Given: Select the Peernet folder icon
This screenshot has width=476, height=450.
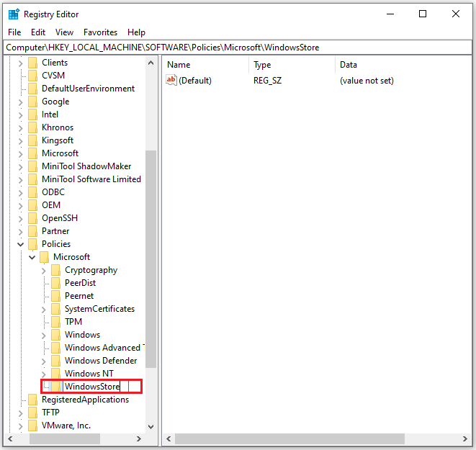Looking at the screenshot, I should [55, 296].
